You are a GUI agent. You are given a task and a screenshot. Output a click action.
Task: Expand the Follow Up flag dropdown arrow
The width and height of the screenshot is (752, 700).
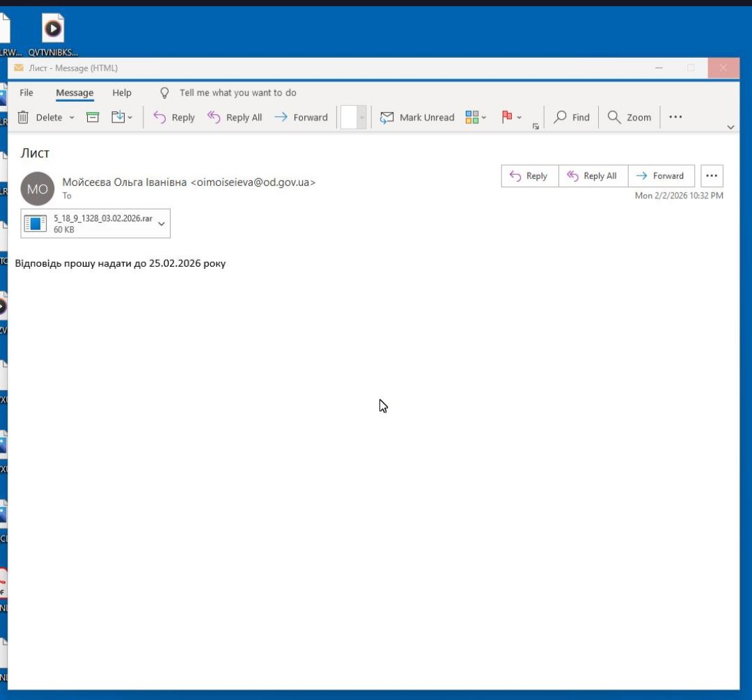pos(519,118)
